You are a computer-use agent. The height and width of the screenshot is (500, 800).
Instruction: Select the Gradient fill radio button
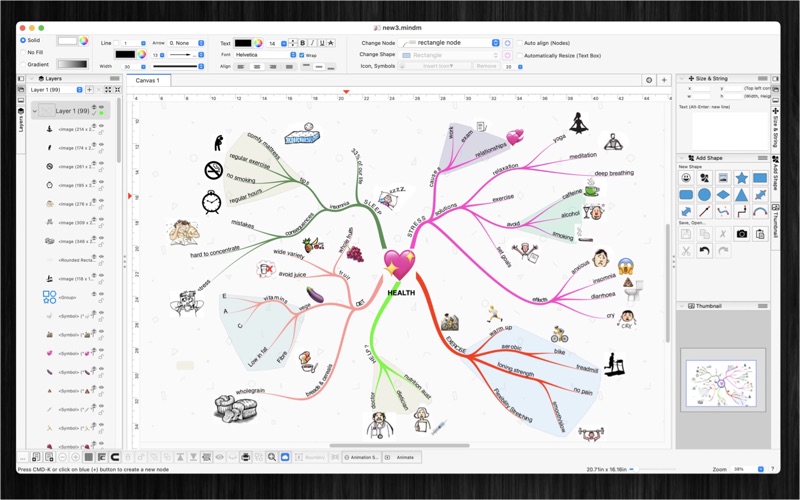(23, 64)
